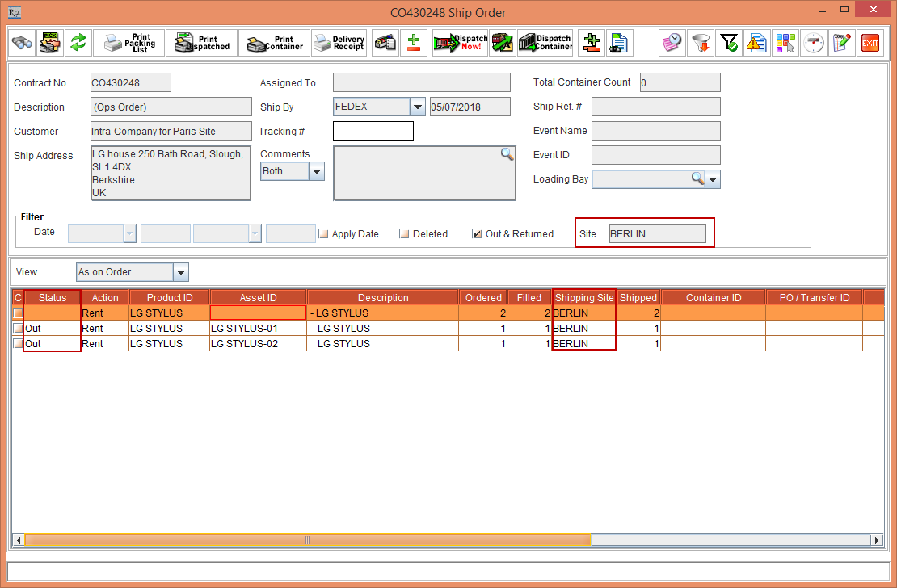
Task: Click the red EXIT icon
Action: [870, 43]
